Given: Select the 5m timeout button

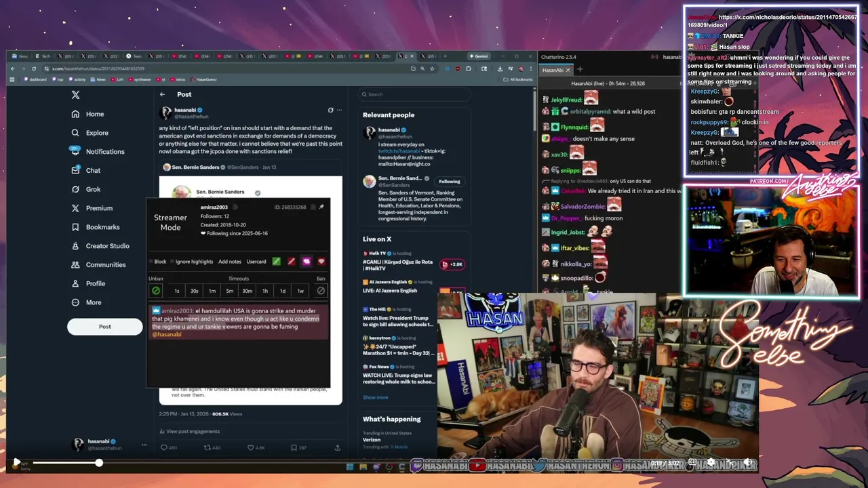Looking at the screenshot, I should click(x=230, y=291).
